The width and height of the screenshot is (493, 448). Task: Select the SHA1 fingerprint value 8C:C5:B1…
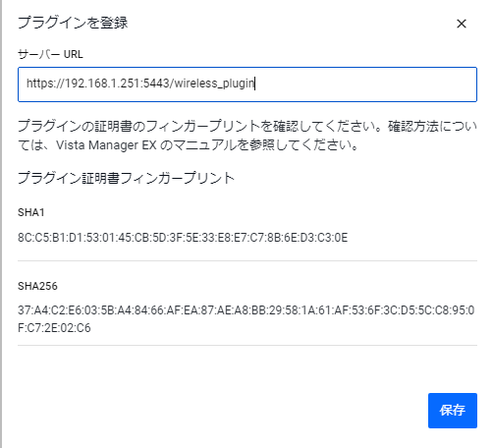[x=183, y=238]
